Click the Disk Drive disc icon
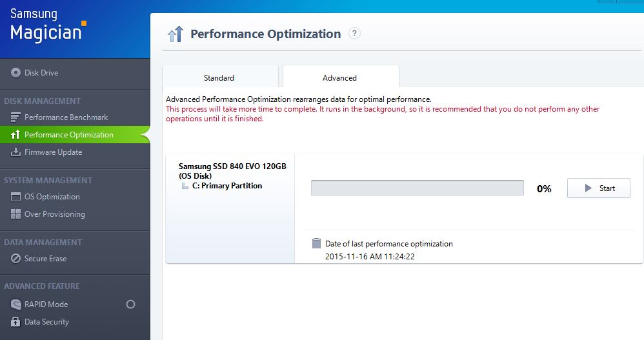Image resolution: width=644 pixels, height=340 pixels. [15, 73]
